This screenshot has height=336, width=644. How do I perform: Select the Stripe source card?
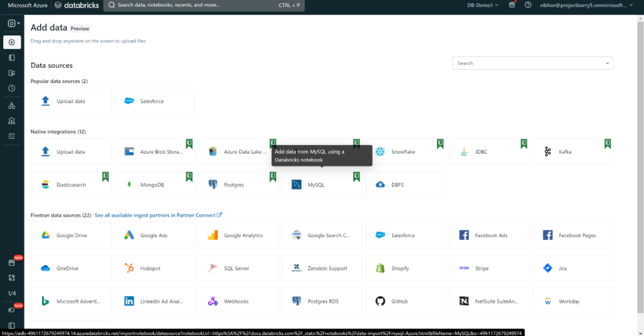coord(489,268)
